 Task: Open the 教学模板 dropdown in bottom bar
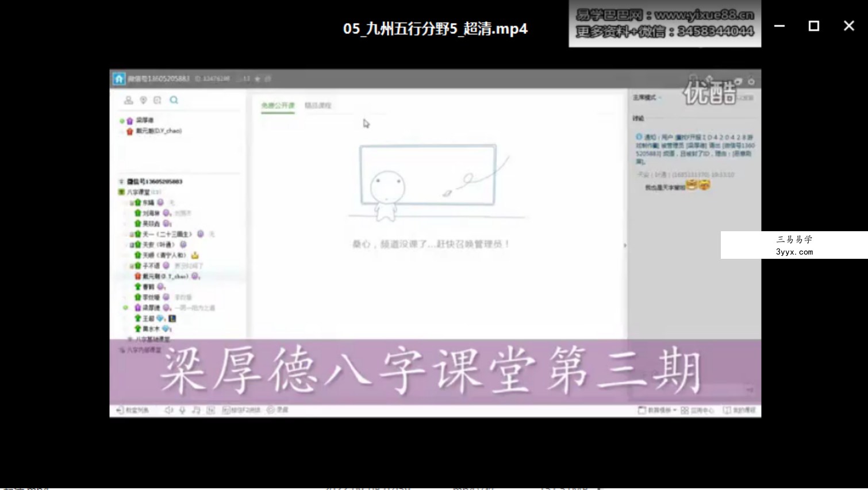[x=658, y=410]
